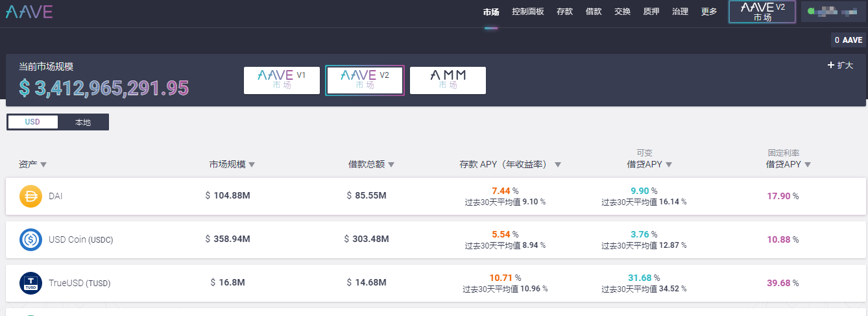Select the AMM 市场 card

coord(448,80)
